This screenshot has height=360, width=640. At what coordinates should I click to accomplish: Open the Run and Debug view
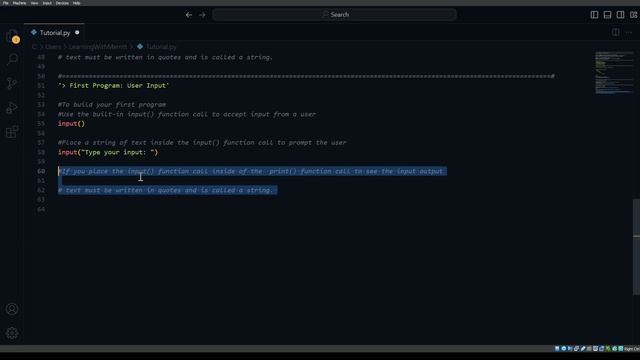(12, 108)
